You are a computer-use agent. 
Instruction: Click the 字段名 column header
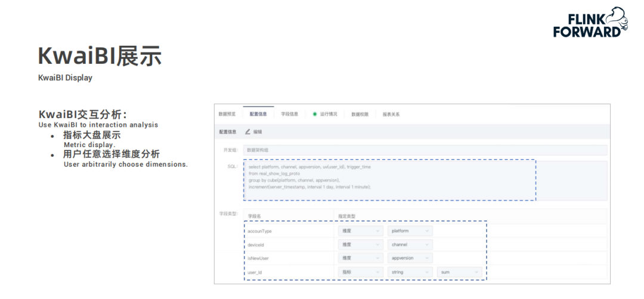coord(255,216)
